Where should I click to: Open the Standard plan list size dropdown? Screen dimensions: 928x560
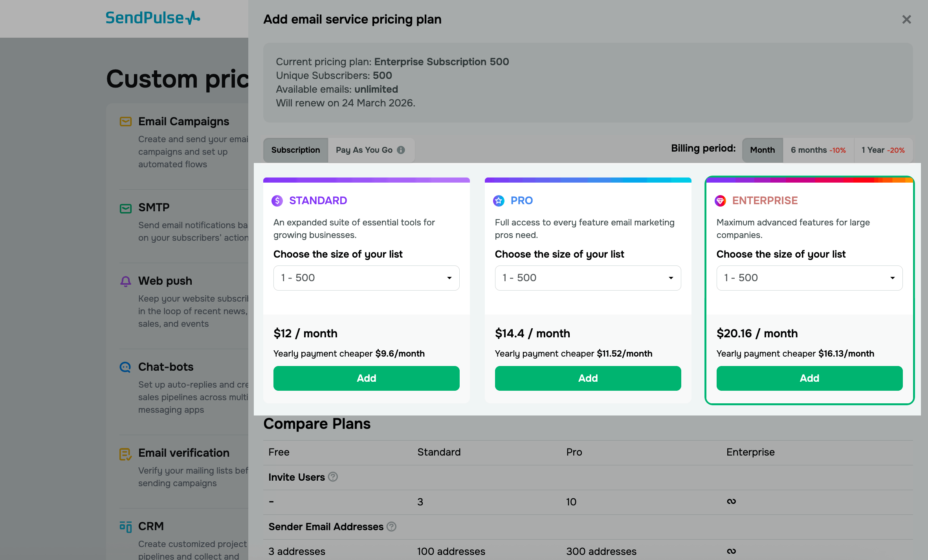click(366, 278)
